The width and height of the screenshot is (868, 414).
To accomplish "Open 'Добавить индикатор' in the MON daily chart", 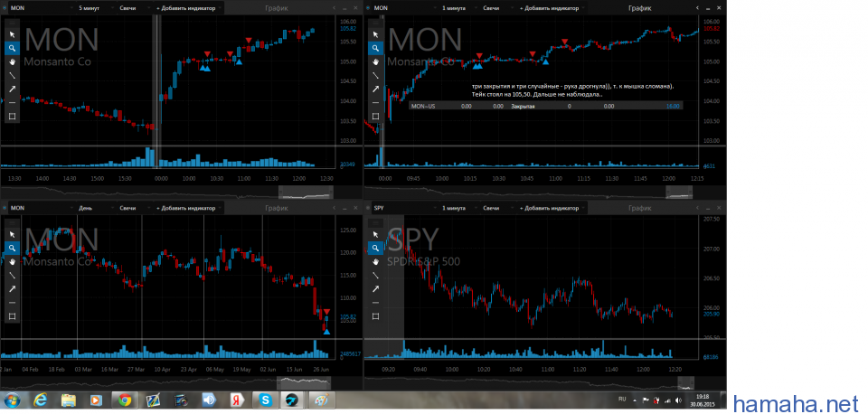I will [x=189, y=208].
